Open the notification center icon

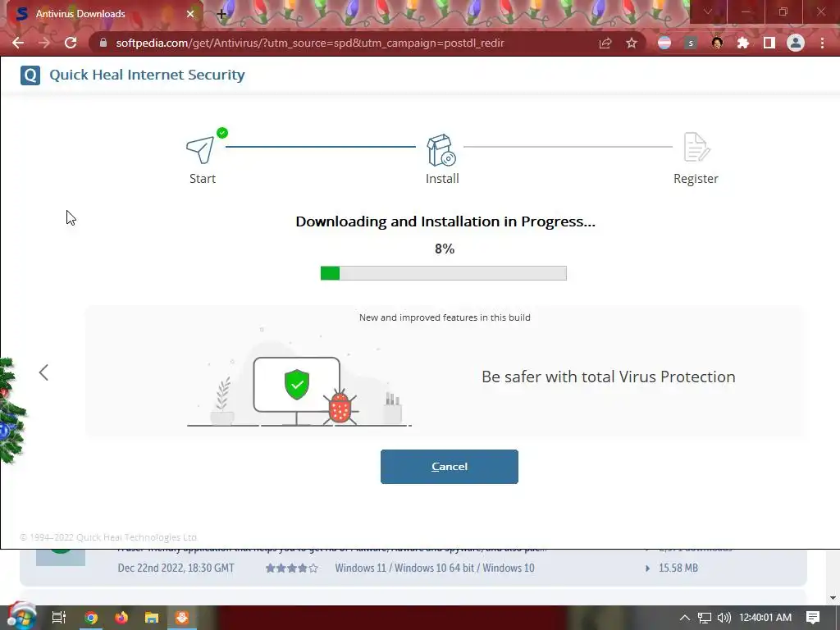(813, 618)
